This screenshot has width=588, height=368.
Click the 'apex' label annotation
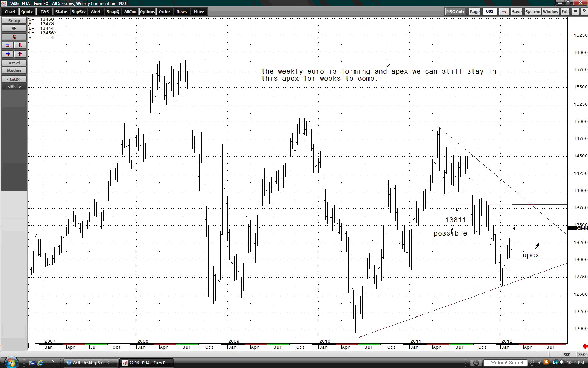click(531, 255)
